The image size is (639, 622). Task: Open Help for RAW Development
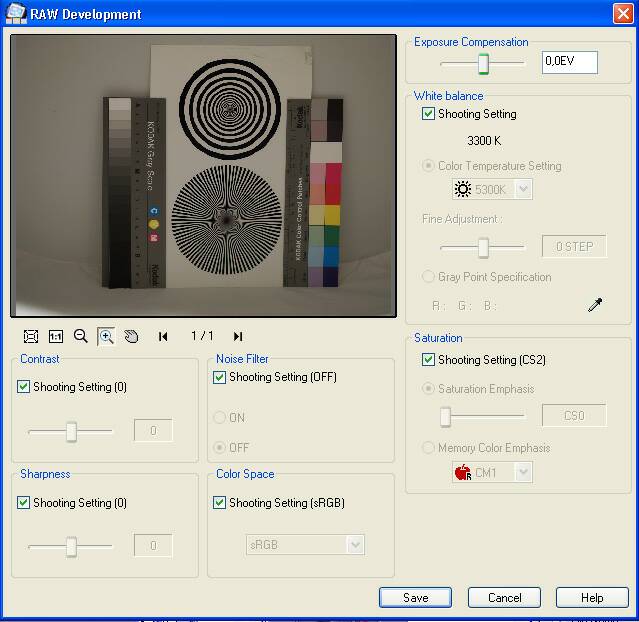click(x=593, y=597)
